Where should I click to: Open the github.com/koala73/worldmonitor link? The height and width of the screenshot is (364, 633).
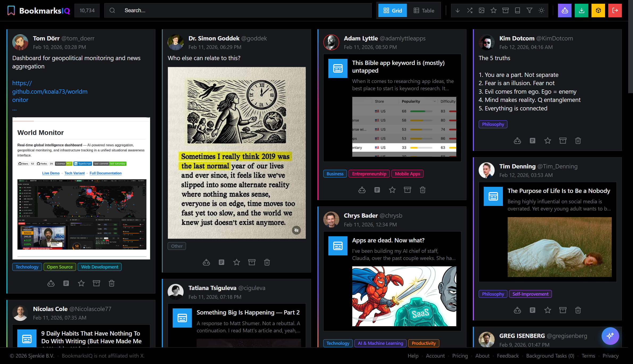coord(50,92)
